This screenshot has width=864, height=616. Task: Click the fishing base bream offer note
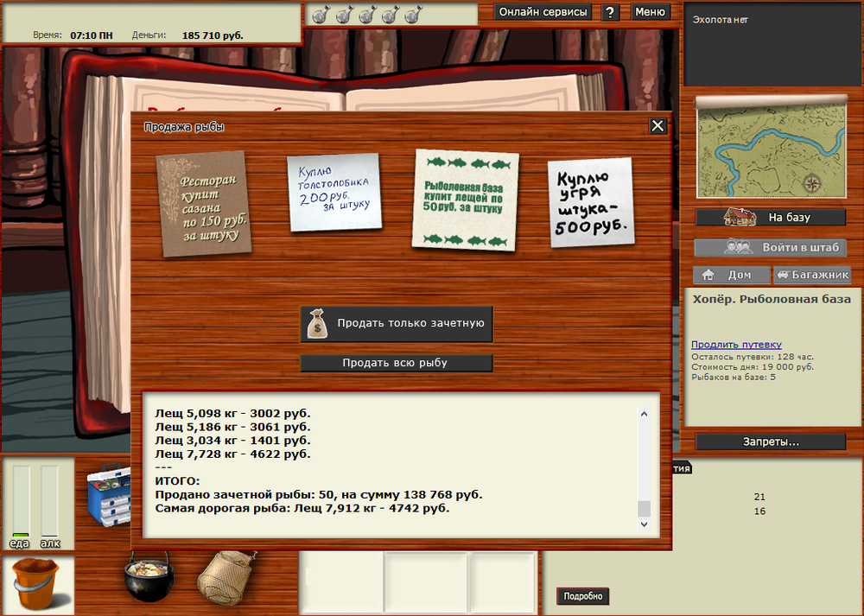(x=464, y=199)
